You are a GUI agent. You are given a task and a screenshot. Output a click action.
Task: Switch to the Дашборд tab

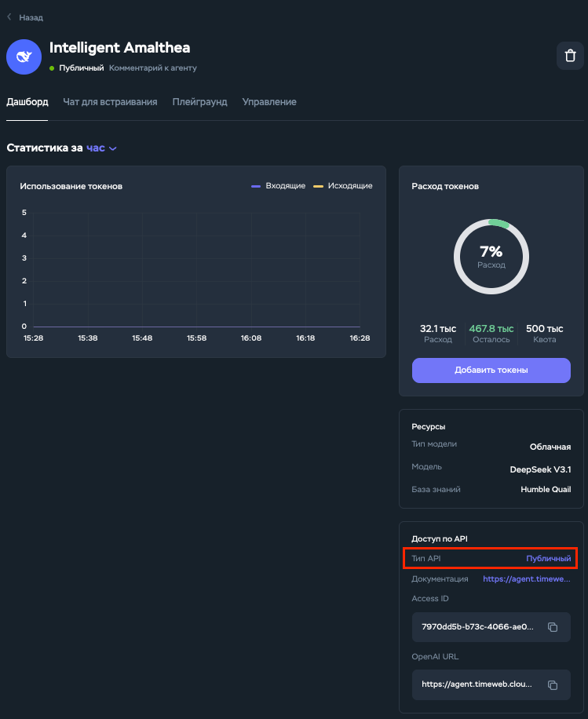coord(27,102)
